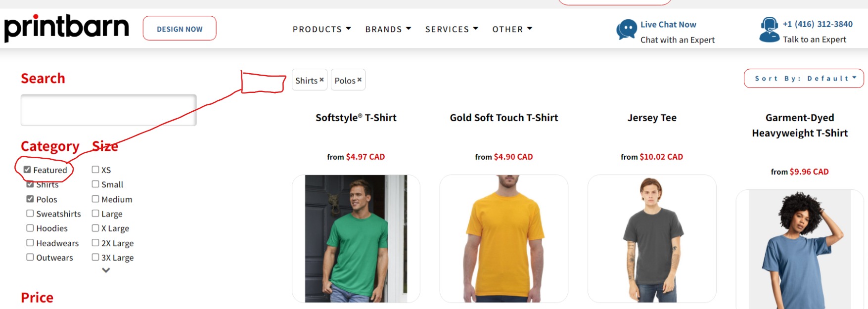Tick the Hoodies checkbox
Viewport: 868px width, 309px height.
(30, 228)
